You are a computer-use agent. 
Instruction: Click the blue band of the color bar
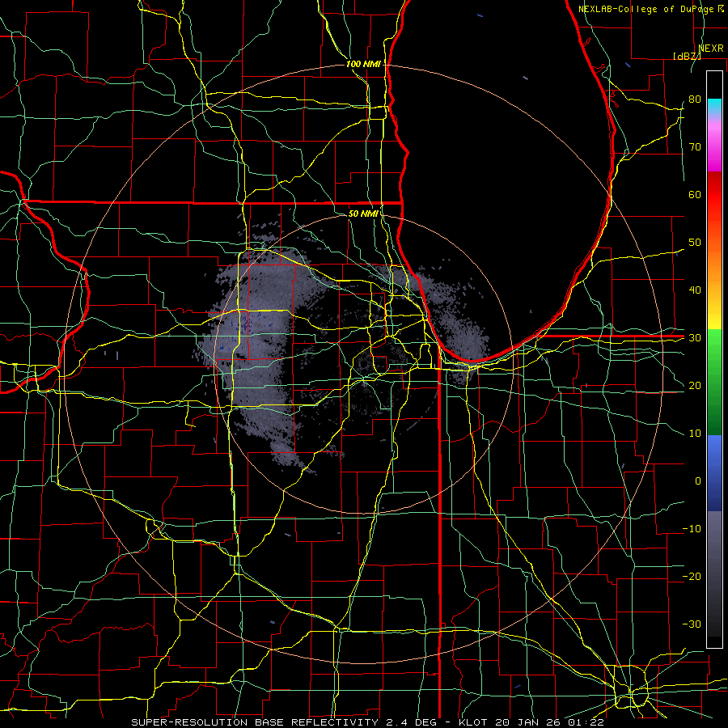pos(714,472)
